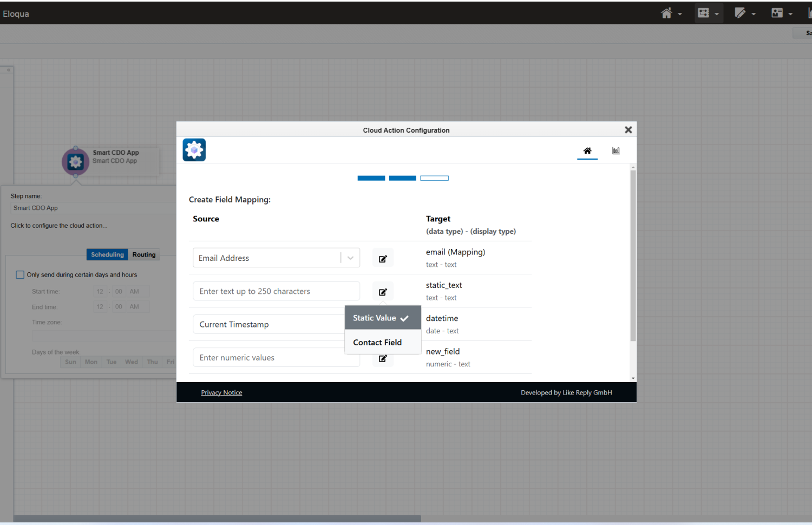The height and width of the screenshot is (525, 812).
Task: Select the Mon day button
Action: coord(91,362)
